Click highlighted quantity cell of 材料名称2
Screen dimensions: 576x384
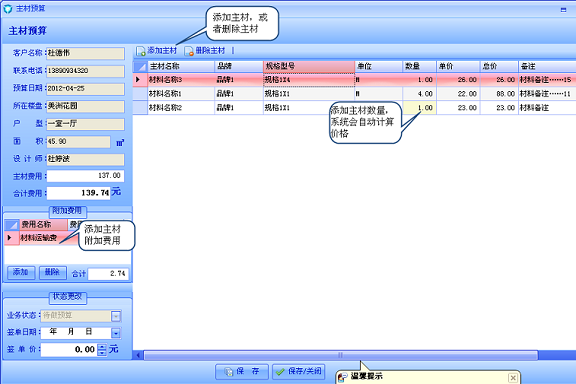pos(419,108)
